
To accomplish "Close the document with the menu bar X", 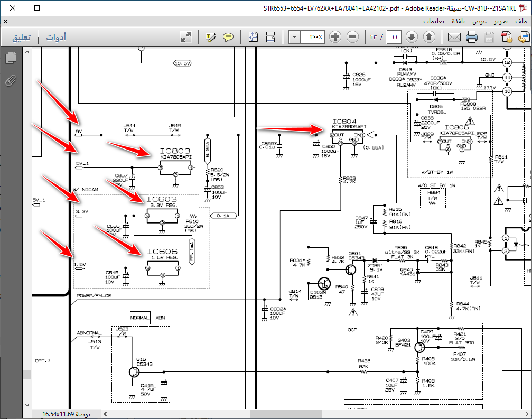I will (5, 21).
